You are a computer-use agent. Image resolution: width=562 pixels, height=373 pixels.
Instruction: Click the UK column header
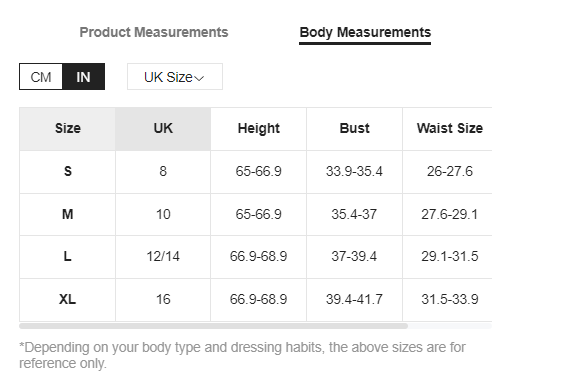(x=163, y=129)
